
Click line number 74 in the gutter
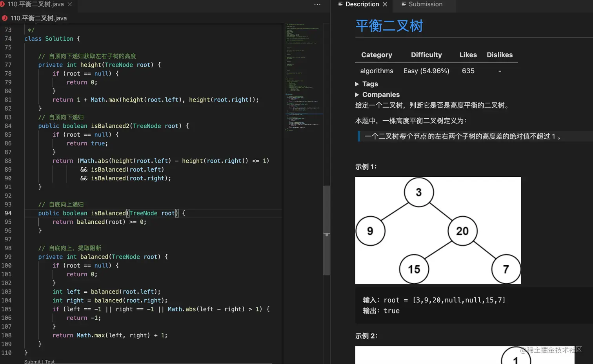(x=8, y=39)
